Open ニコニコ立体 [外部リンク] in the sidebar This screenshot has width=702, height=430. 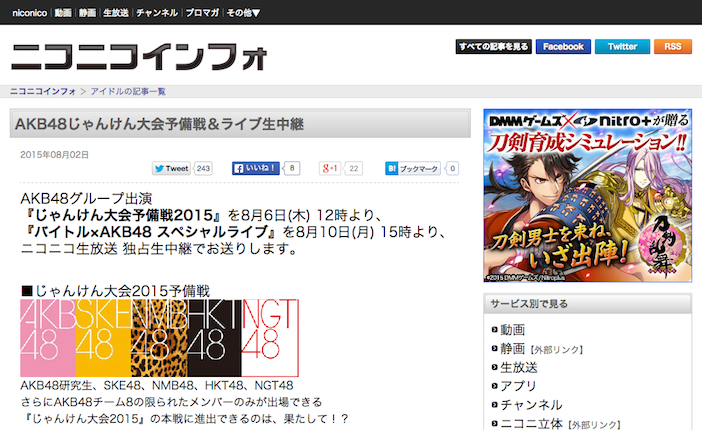coord(560,423)
